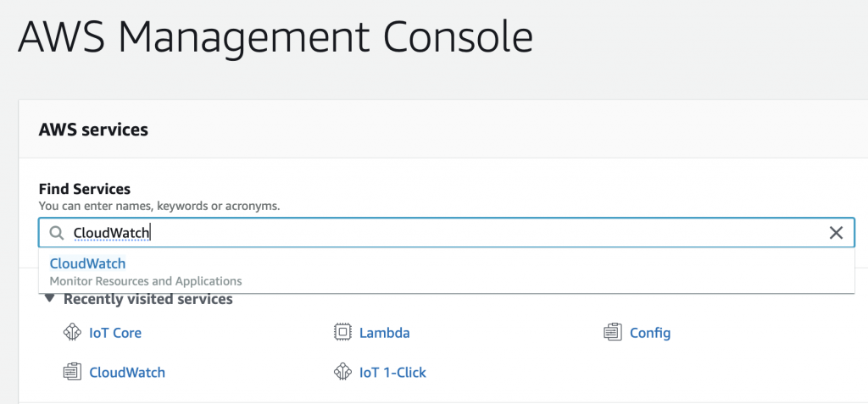
Task: Clear the search with the X button
Action: [836, 233]
